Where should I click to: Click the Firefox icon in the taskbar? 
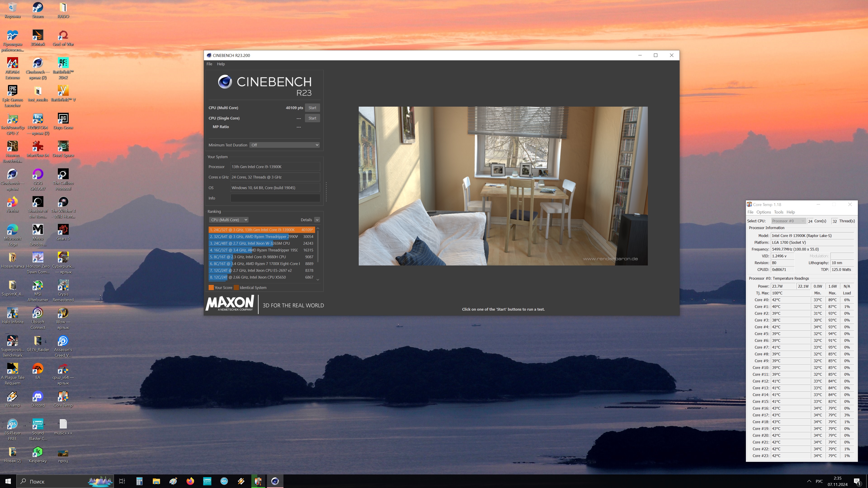coord(190,481)
